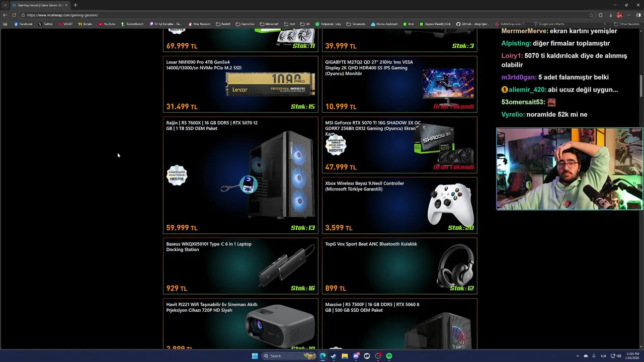This screenshot has width=644, height=362.
Task: Click the streamer webcam overlay
Action: pos(569,169)
